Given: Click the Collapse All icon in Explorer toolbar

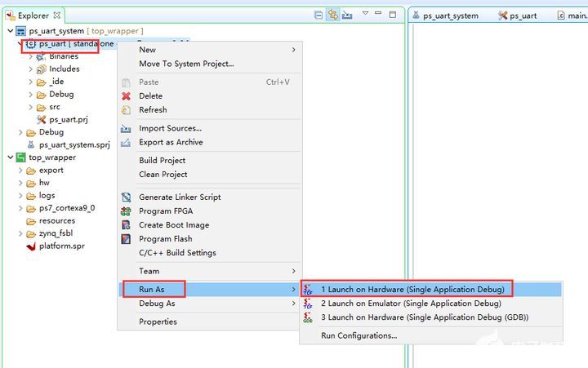Looking at the screenshot, I should pyautogui.click(x=318, y=16).
